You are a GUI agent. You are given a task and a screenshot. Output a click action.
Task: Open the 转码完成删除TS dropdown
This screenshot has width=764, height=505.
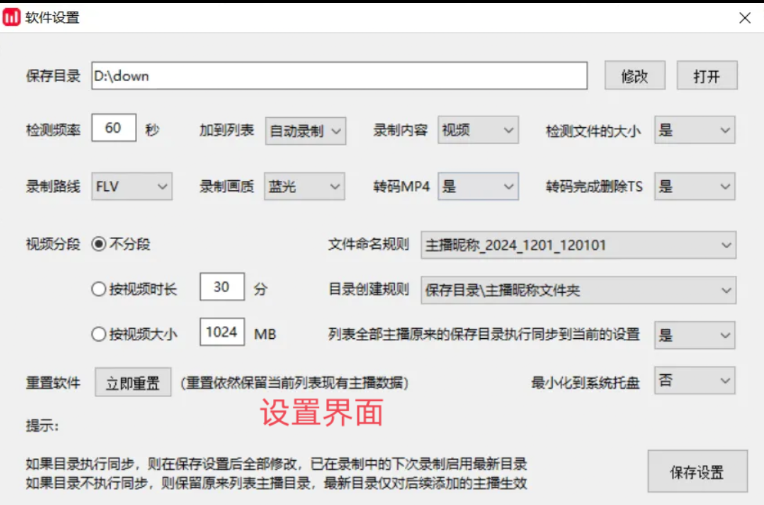pyautogui.click(x=694, y=186)
